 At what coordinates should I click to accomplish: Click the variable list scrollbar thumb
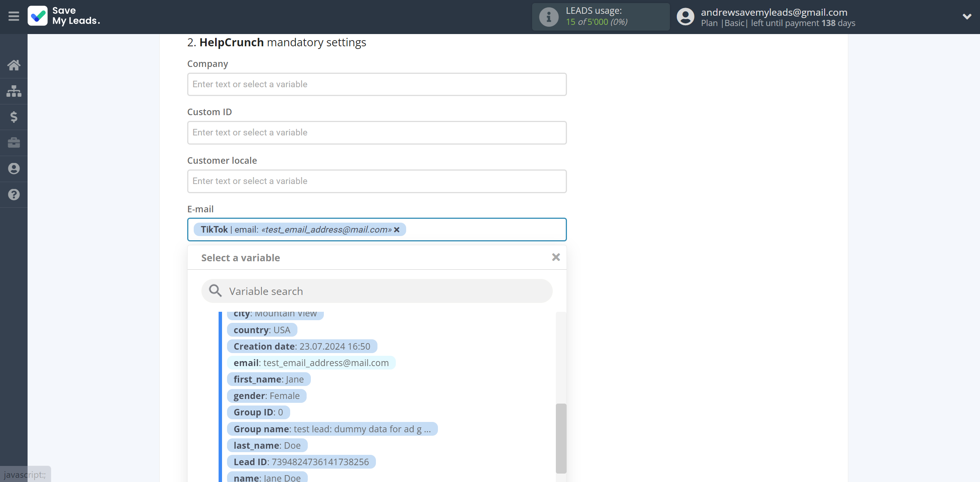tap(561, 438)
